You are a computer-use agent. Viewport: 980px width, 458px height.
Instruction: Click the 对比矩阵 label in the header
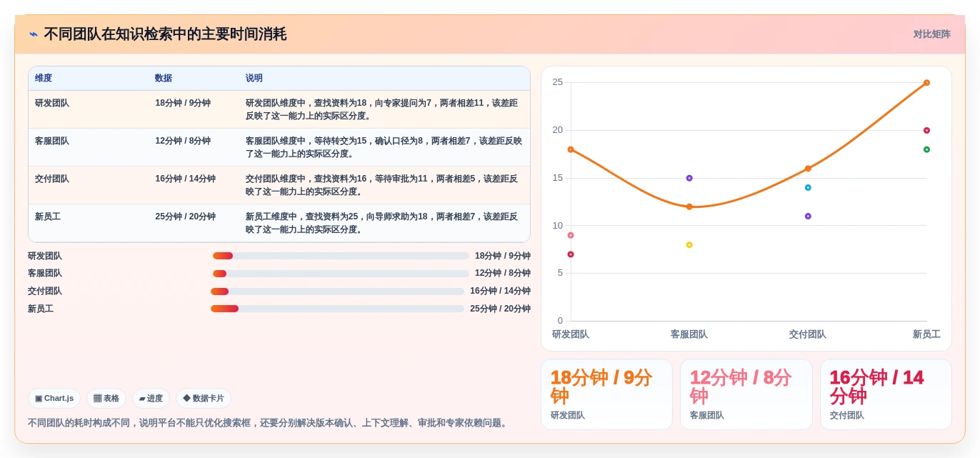point(931,34)
